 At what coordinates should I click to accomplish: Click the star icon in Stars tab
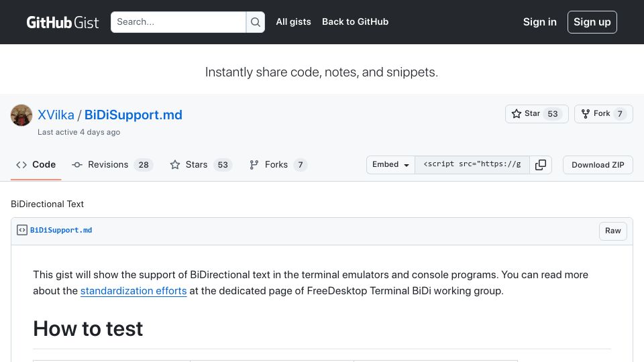[x=175, y=165]
